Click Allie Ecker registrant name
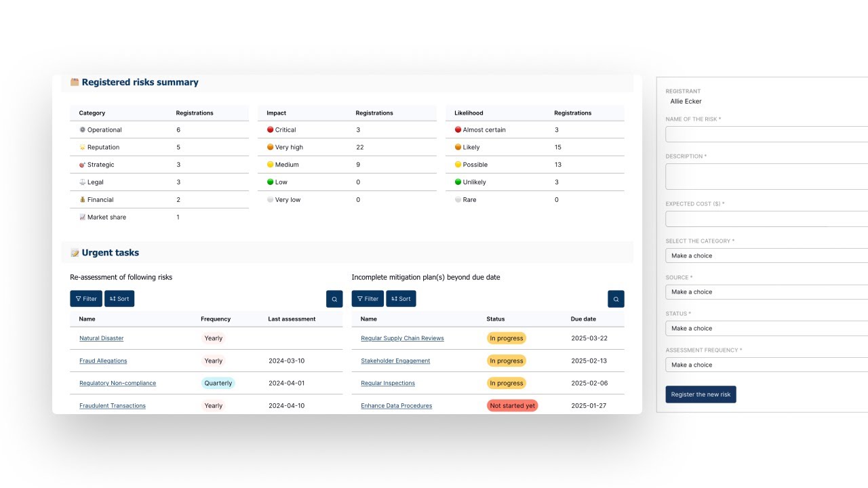This screenshot has height=488, width=868. [x=686, y=101]
